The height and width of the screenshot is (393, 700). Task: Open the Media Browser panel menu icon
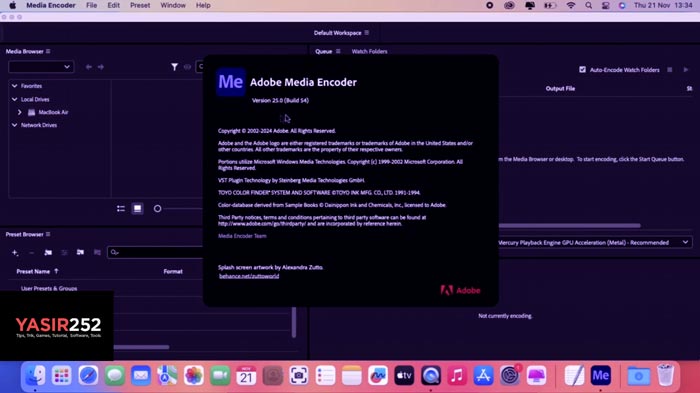pyautogui.click(x=48, y=51)
